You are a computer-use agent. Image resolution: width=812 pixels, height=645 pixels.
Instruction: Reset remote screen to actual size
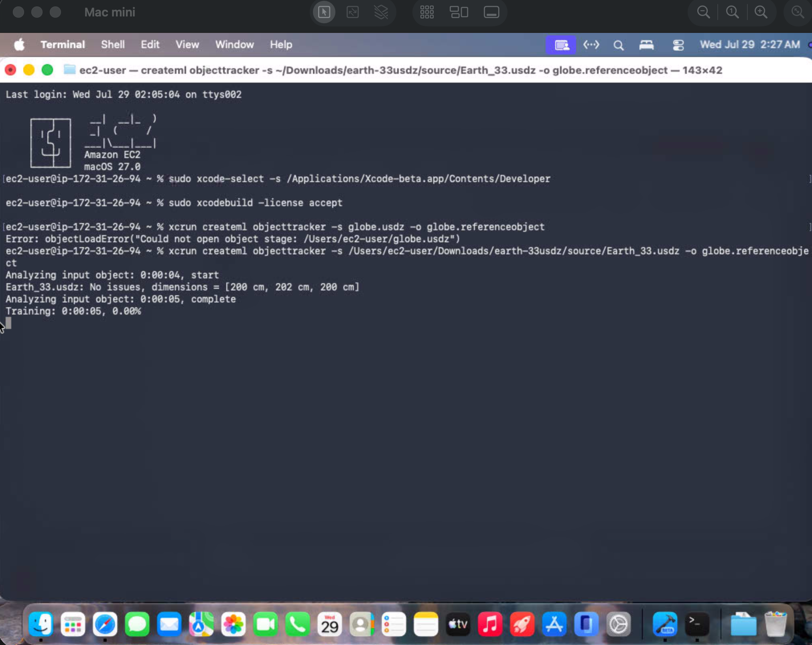point(732,12)
